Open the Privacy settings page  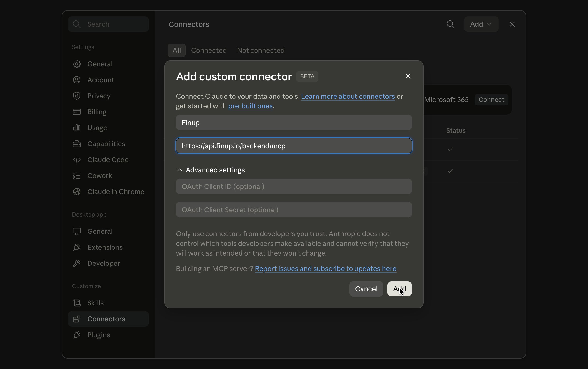click(x=108, y=96)
